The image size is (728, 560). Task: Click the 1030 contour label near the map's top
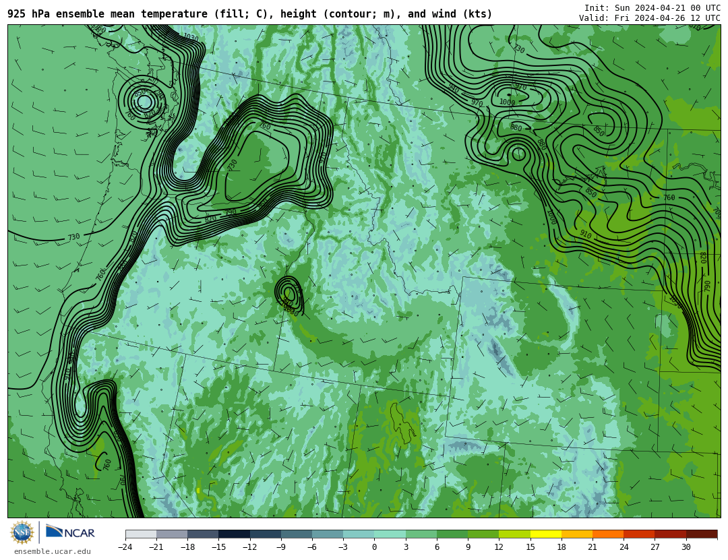(x=191, y=38)
